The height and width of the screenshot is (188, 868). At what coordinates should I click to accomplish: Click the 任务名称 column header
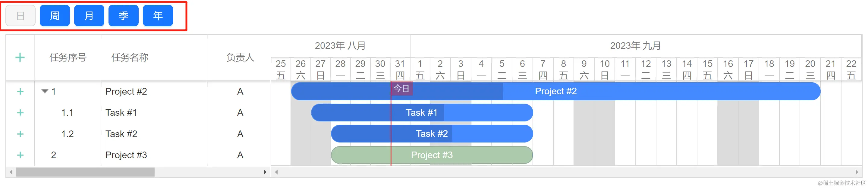click(130, 58)
